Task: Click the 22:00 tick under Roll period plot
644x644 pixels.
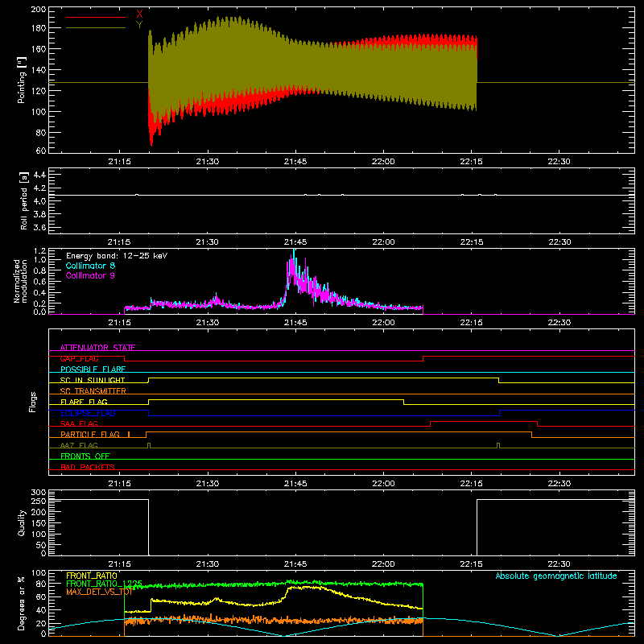Action: point(383,242)
